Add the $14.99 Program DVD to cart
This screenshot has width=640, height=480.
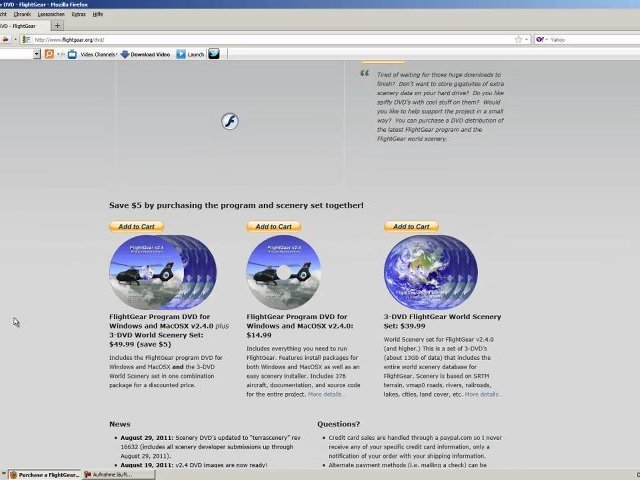click(x=273, y=226)
